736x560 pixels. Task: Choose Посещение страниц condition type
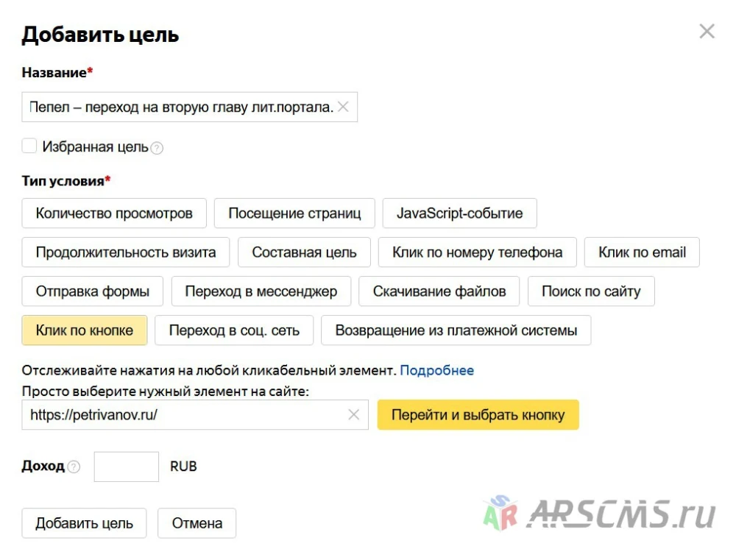click(x=294, y=213)
